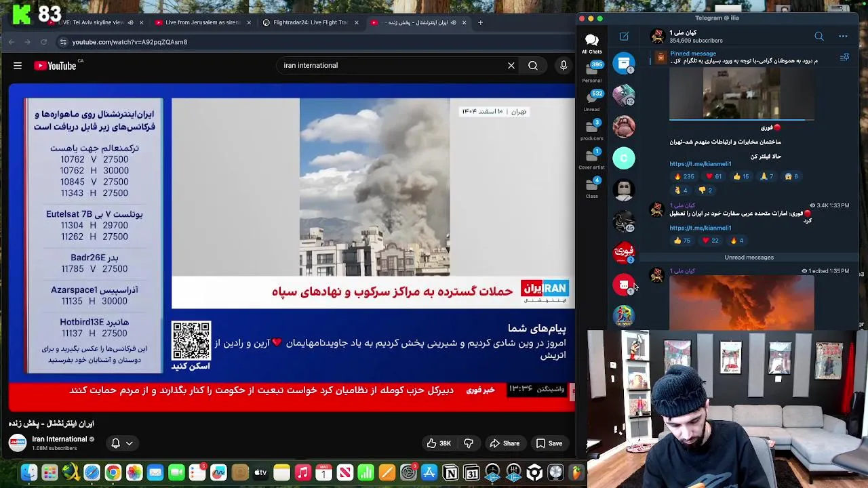Viewport: 868px width, 488px height.
Task: Open channel info via the کیان ملی 1 title
Action: (683, 33)
